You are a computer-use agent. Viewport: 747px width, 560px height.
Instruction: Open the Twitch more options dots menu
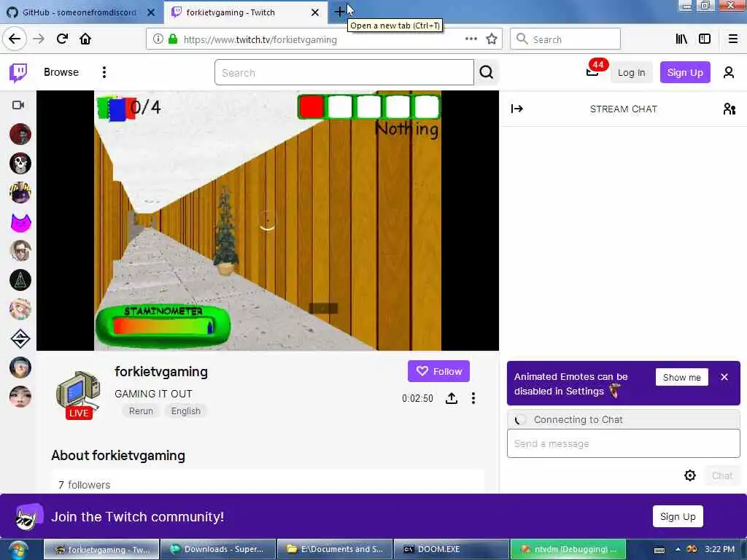[x=104, y=72]
